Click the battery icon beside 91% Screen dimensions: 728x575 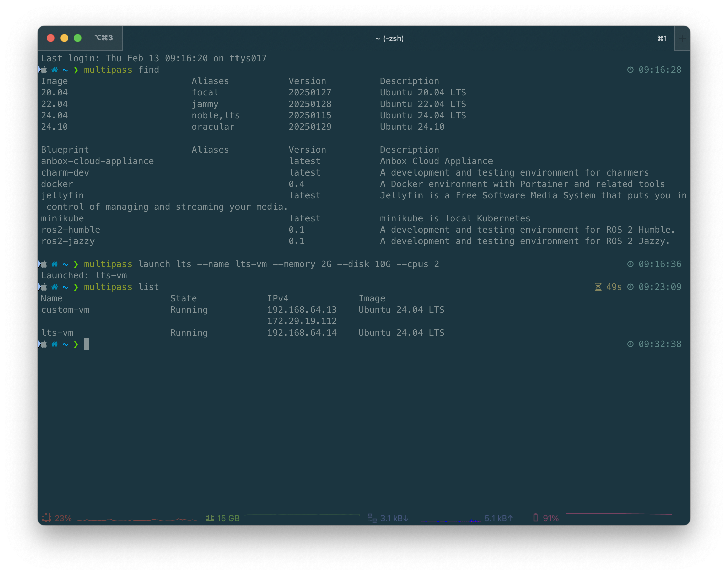(x=535, y=518)
